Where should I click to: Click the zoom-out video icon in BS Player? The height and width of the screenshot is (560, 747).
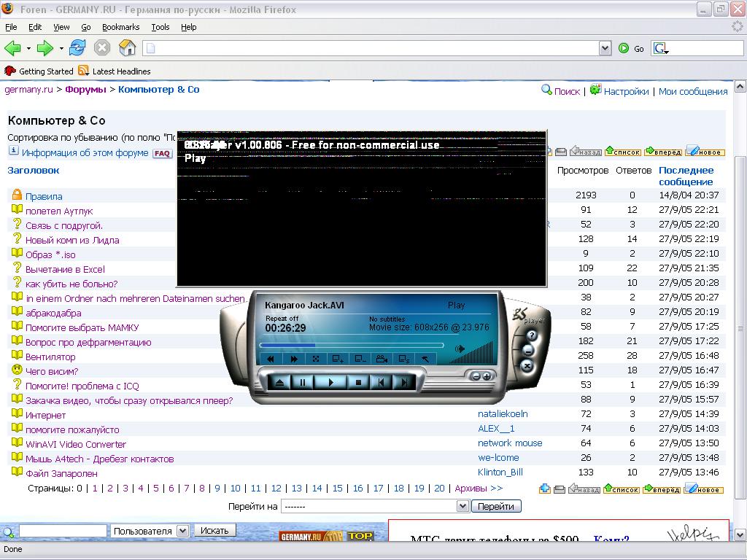360,359
